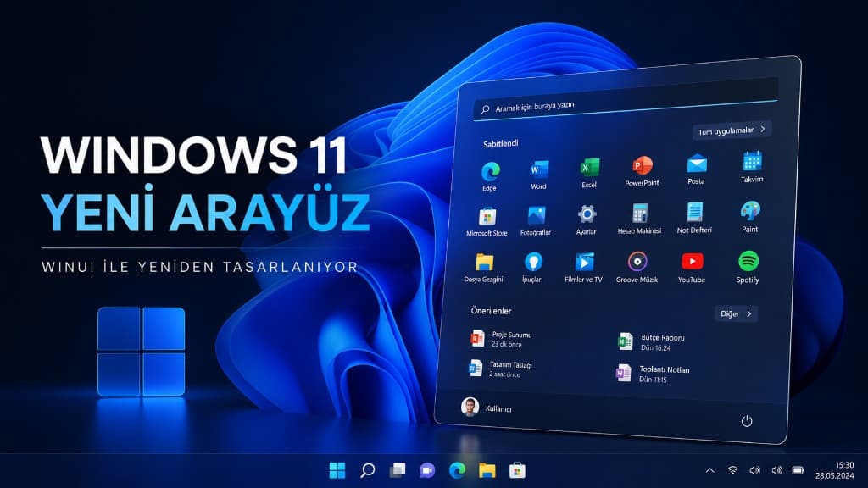This screenshot has height=488, width=868.
Task: Open Microsoft Store from the taskbar
Action: tap(517, 470)
